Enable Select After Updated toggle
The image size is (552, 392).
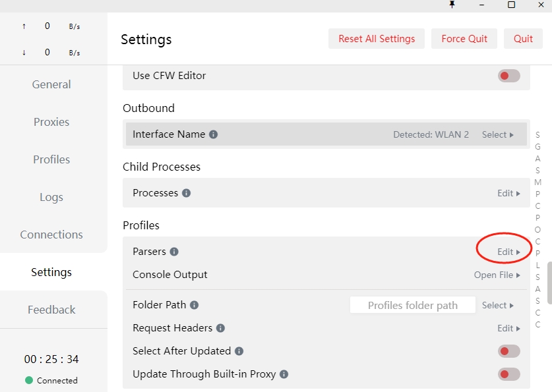click(x=508, y=351)
